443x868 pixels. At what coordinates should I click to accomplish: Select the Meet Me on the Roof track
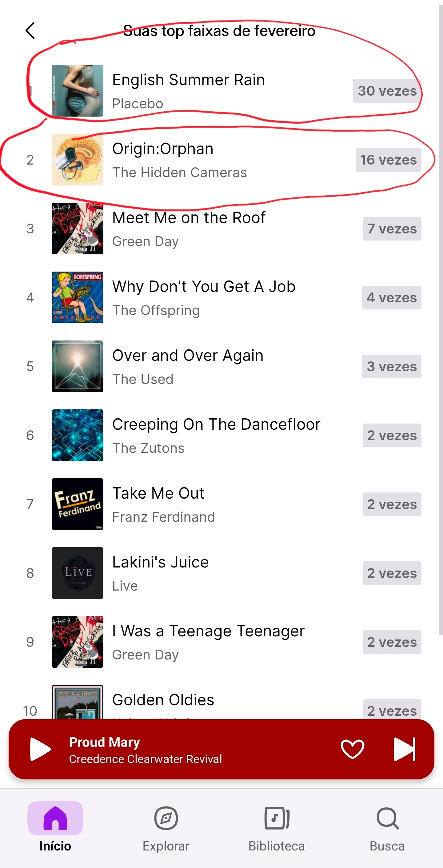click(189, 218)
